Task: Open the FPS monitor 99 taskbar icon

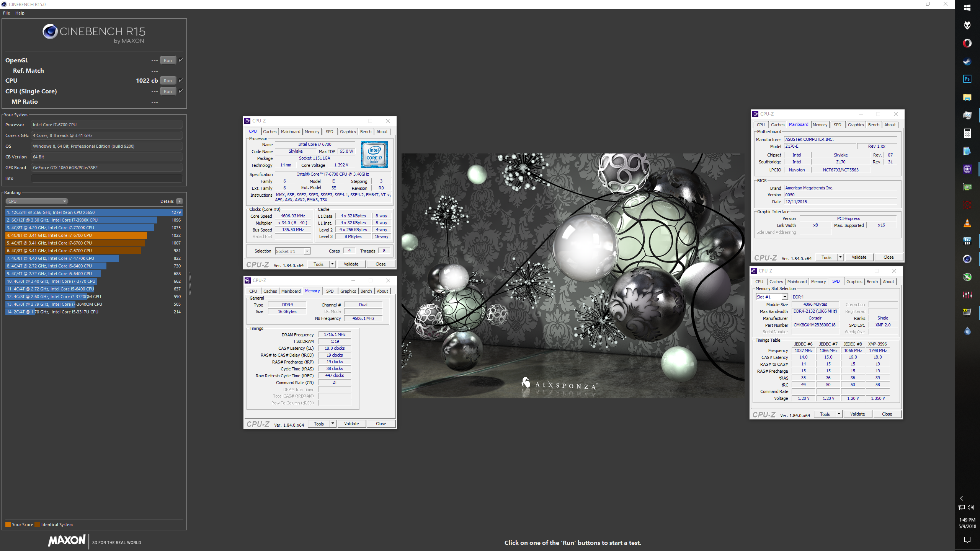Action: click(967, 312)
